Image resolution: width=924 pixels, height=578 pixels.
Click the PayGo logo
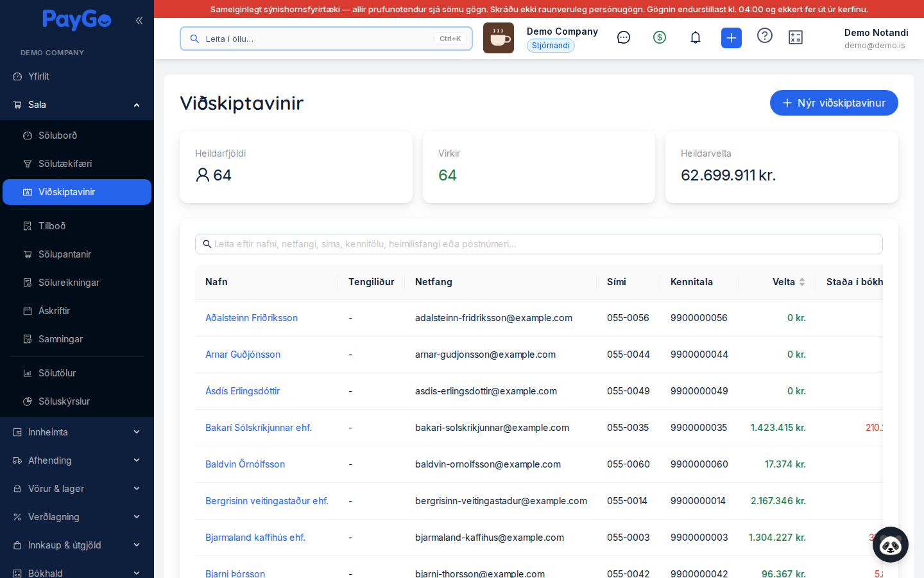[77, 20]
